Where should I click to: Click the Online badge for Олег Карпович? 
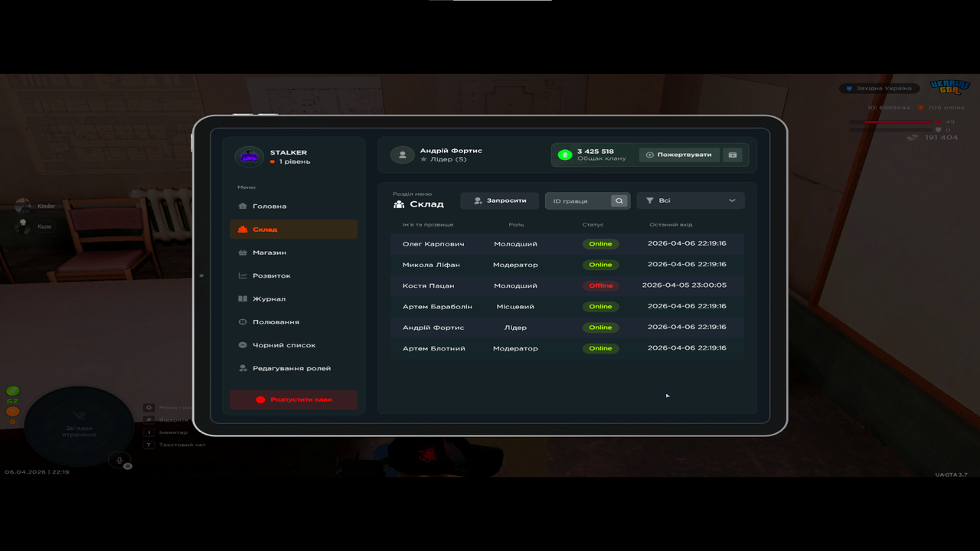click(600, 244)
